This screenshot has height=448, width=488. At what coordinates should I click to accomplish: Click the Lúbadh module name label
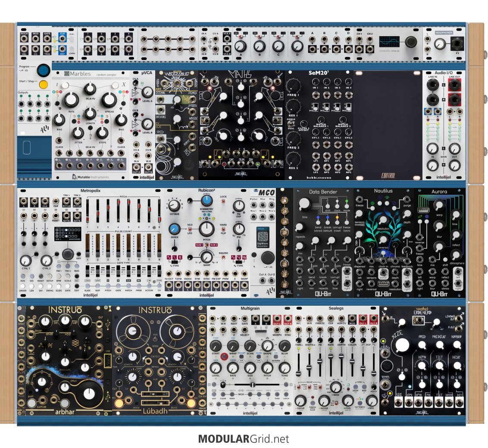click(x=155, y=411)
